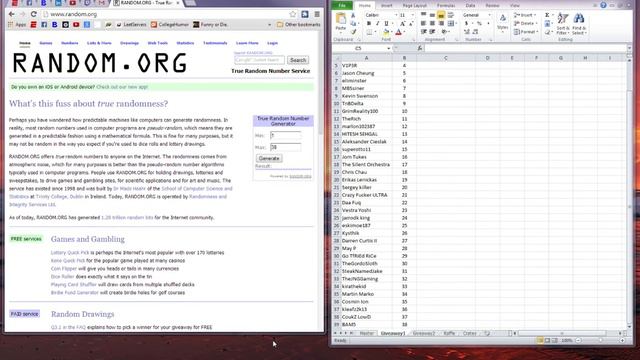
Task: Open the Delete cells dropdown
Action: pos(526,23)
